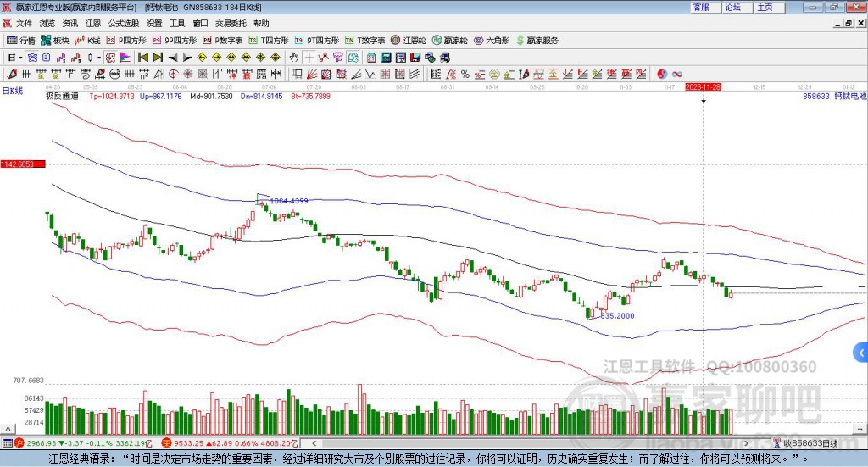
Task: Open the 六角形 hexagon tool
Action: (492, 41)
